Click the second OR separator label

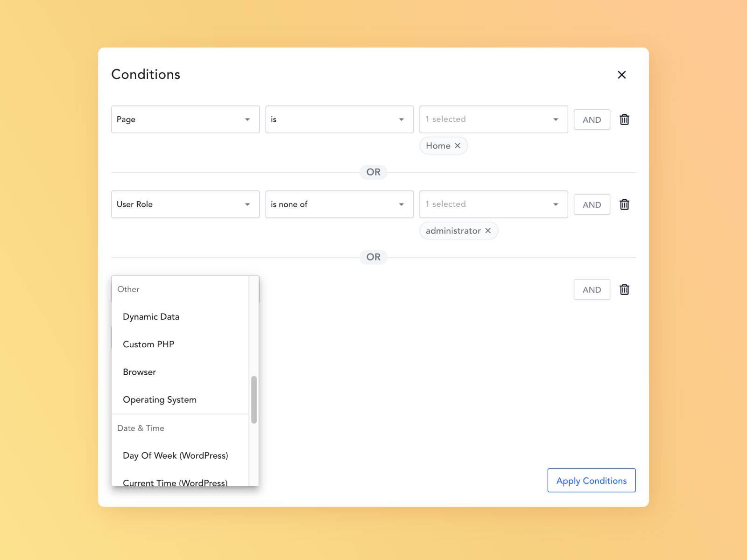click(x=373, y=257)
